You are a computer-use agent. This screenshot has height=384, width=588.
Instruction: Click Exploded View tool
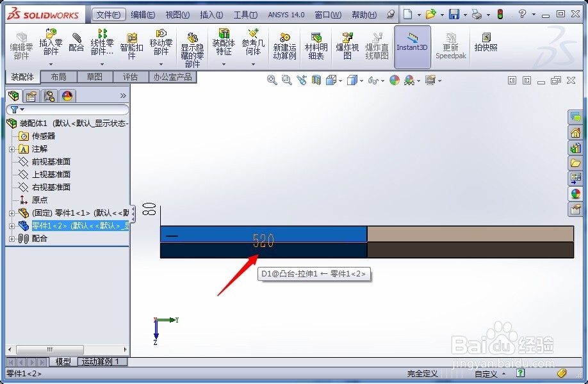(347, 47)
